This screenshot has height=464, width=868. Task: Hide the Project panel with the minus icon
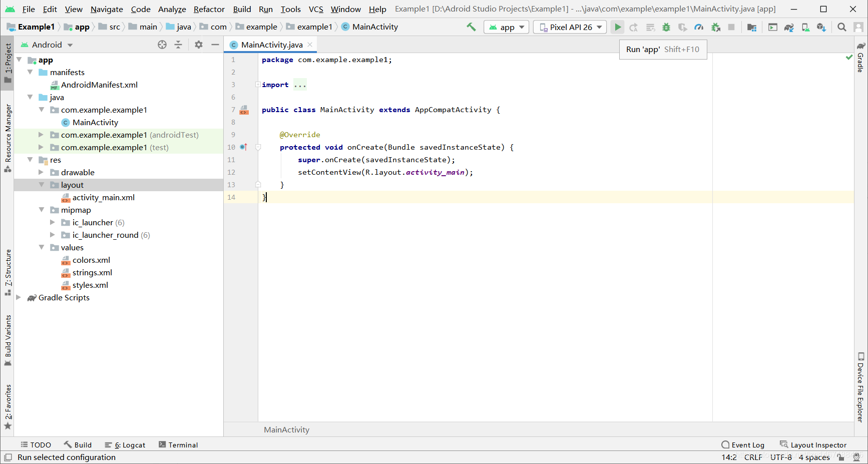coord(215,45)
